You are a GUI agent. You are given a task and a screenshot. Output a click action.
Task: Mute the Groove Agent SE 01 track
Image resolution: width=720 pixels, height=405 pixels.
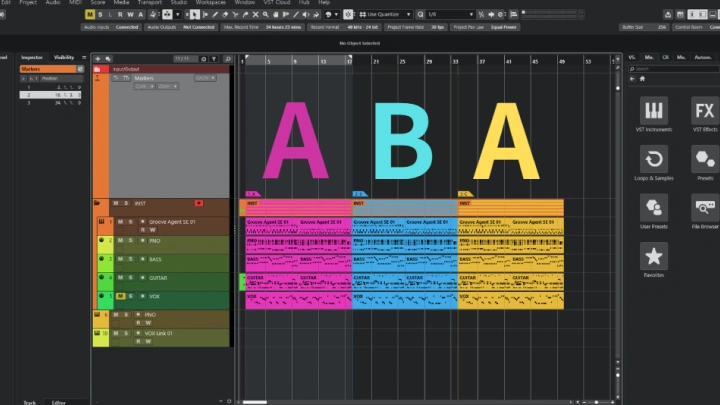point(120,222)
